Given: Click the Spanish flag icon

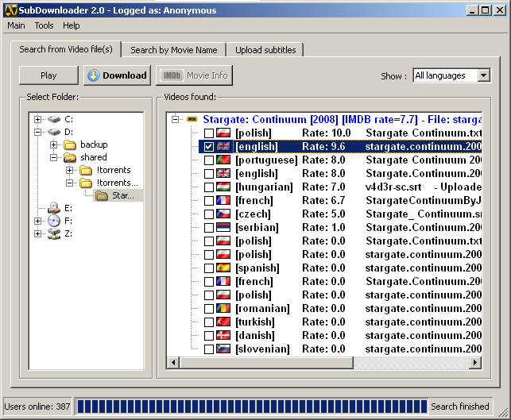Looking at the screenshot, I should pyautogui.click(x=223, y=268).
